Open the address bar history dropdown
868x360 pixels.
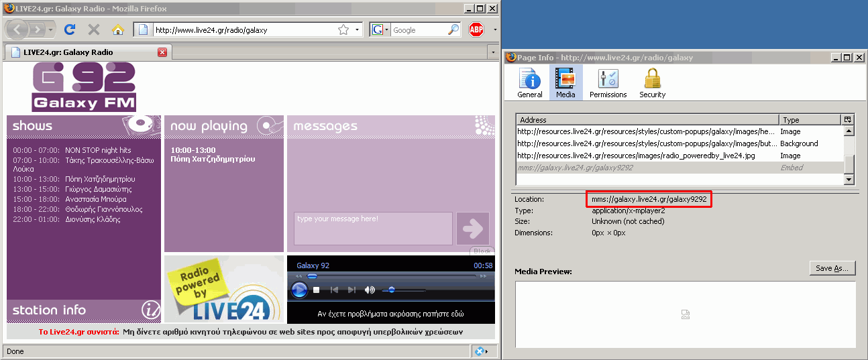(357, 29)
